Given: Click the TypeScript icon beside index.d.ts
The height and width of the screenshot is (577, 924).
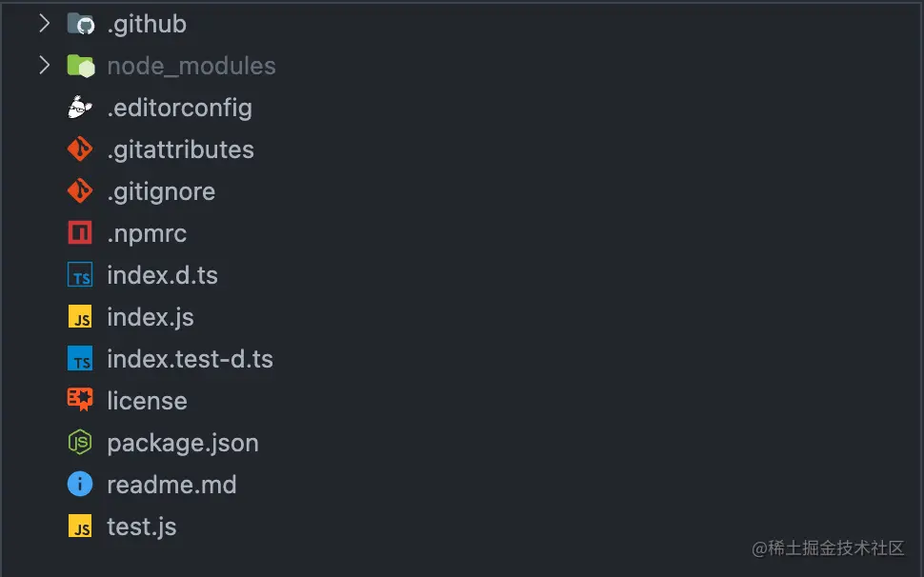Looking at the screenshot, I should pos(80,275).
